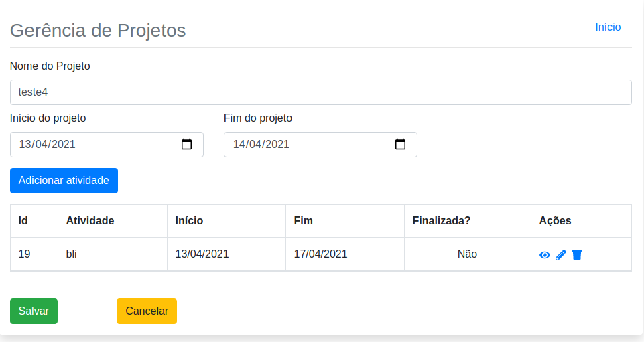Select end date 17/04/2021 in table row
644x342 pixels.
(321, 254)
